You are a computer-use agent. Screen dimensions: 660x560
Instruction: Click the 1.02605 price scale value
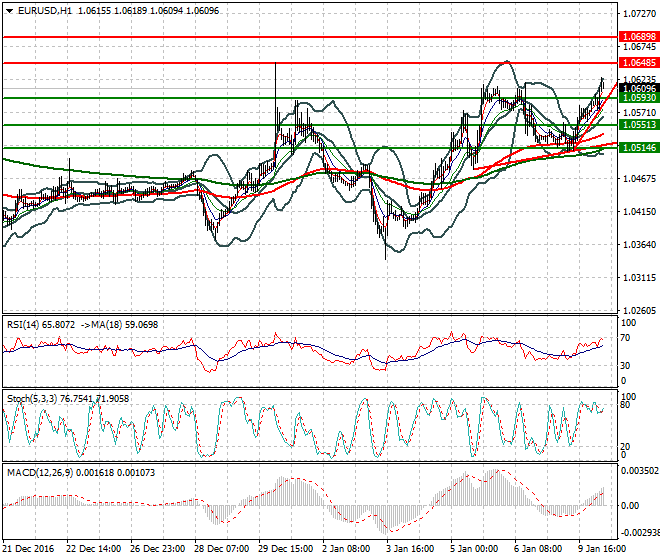tap(639, 311)
